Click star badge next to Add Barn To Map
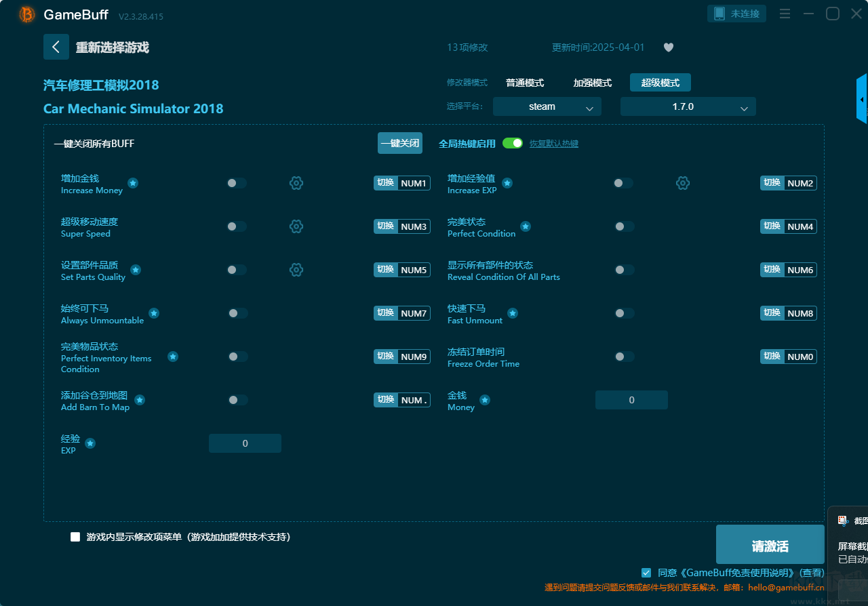The width and height of the screenshot is (868, 606). tap(140, 400)
